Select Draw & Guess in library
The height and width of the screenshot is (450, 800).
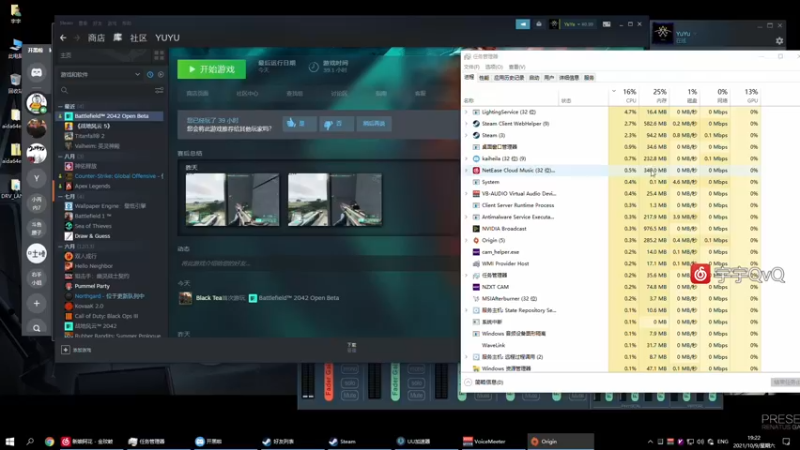[92, 236]
